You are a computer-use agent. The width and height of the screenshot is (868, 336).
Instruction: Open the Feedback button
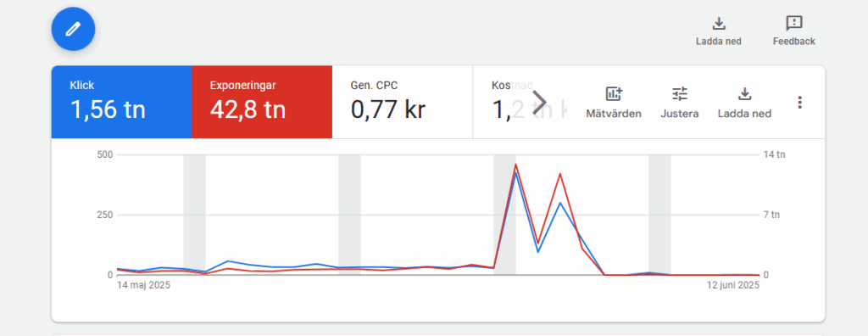pos(793,31)
